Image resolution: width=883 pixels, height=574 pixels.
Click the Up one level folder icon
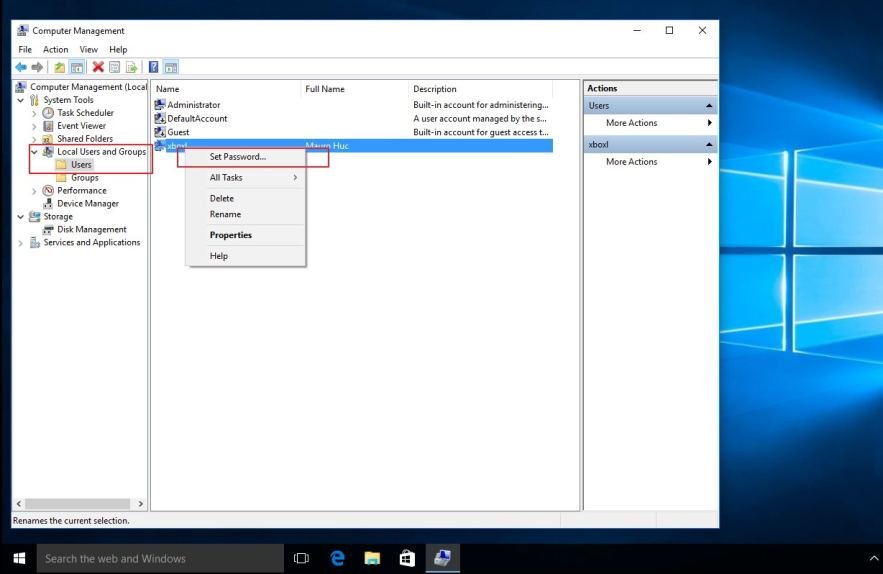(61, 67)
